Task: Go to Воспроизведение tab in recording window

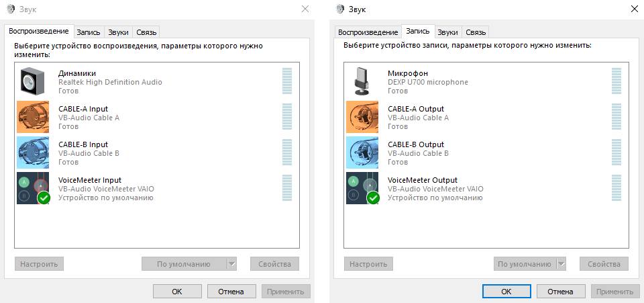Action: (368, 32)
